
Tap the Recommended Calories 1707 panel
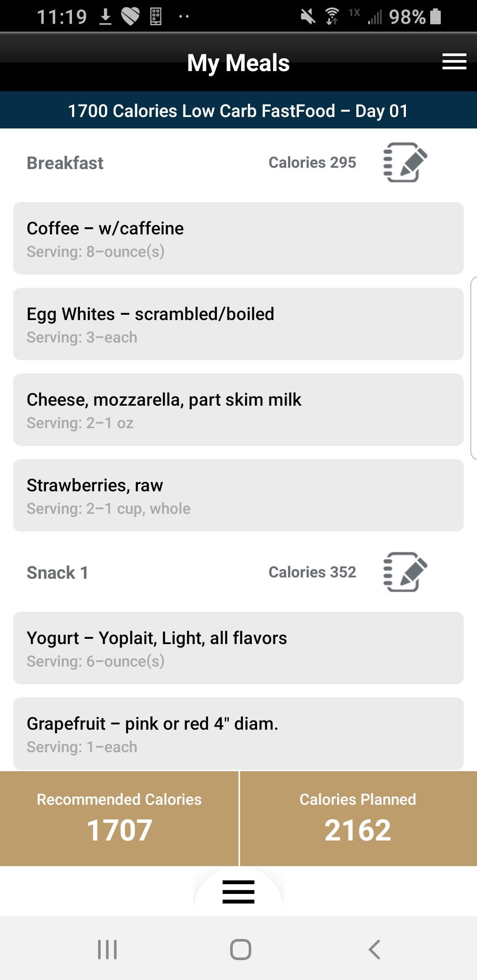tap(119, 818)
